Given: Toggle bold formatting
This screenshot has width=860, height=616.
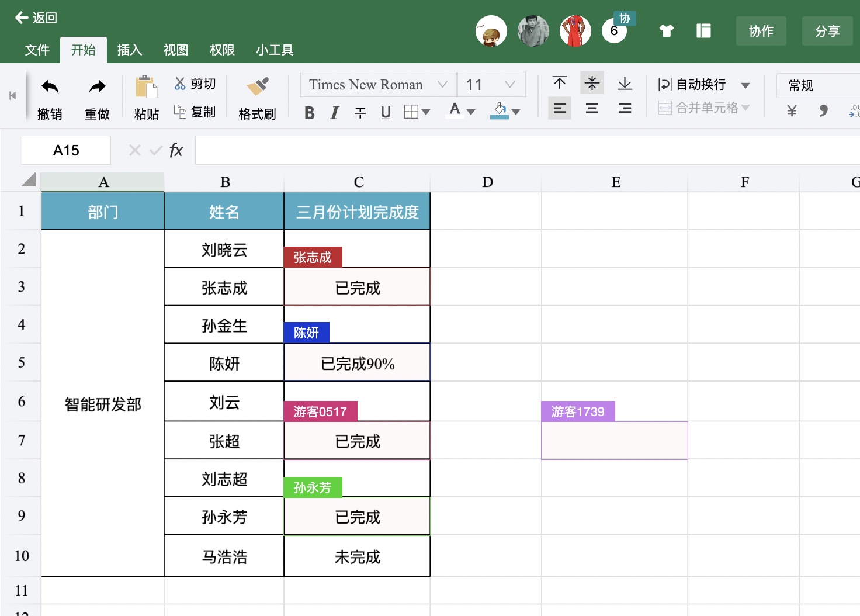Looking at the screenshot, I should point(310,113).
